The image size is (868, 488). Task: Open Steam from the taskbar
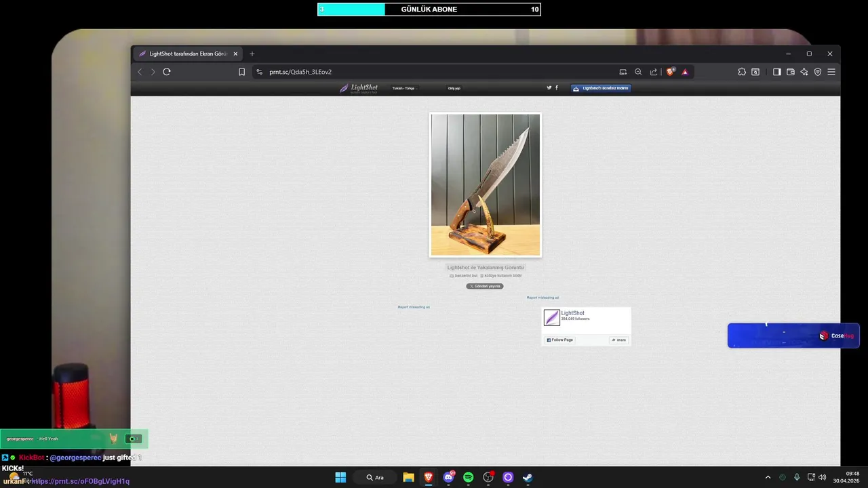coord(528,477)
